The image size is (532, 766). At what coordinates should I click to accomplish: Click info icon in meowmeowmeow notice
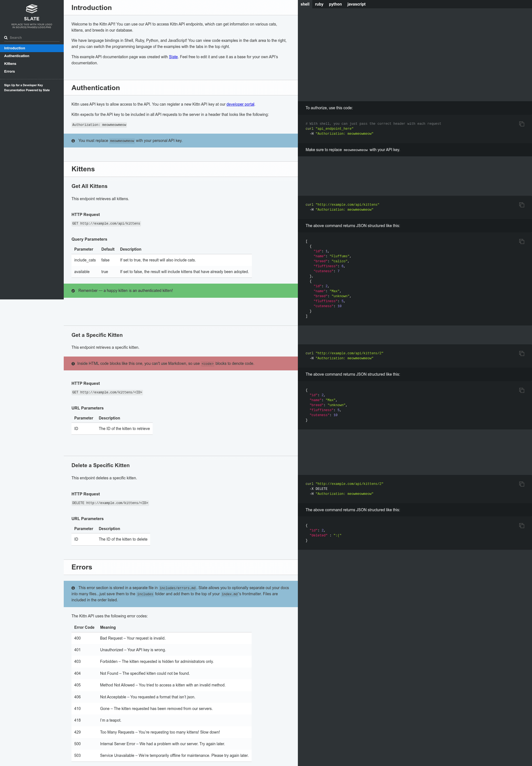73,141
